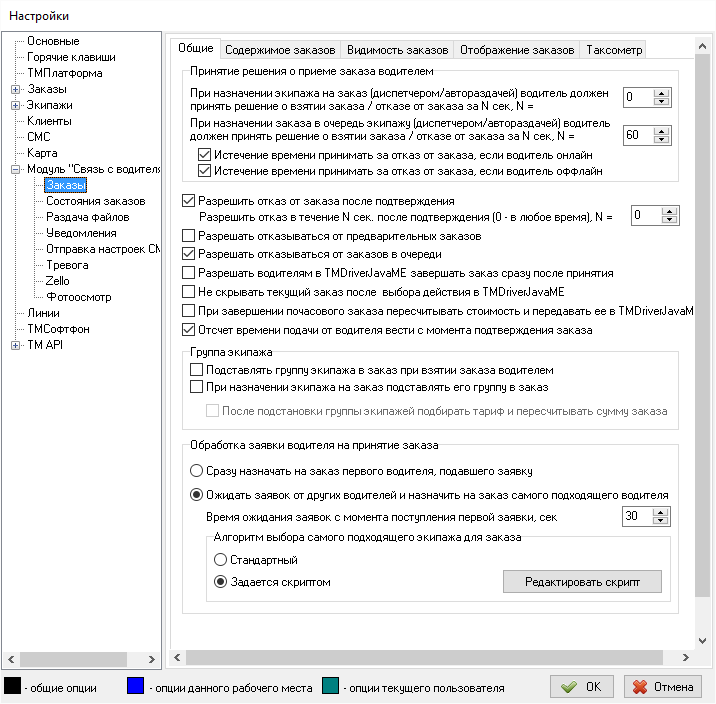Click the Время ожидания заявок seconds field

click(x=635, y=516)
